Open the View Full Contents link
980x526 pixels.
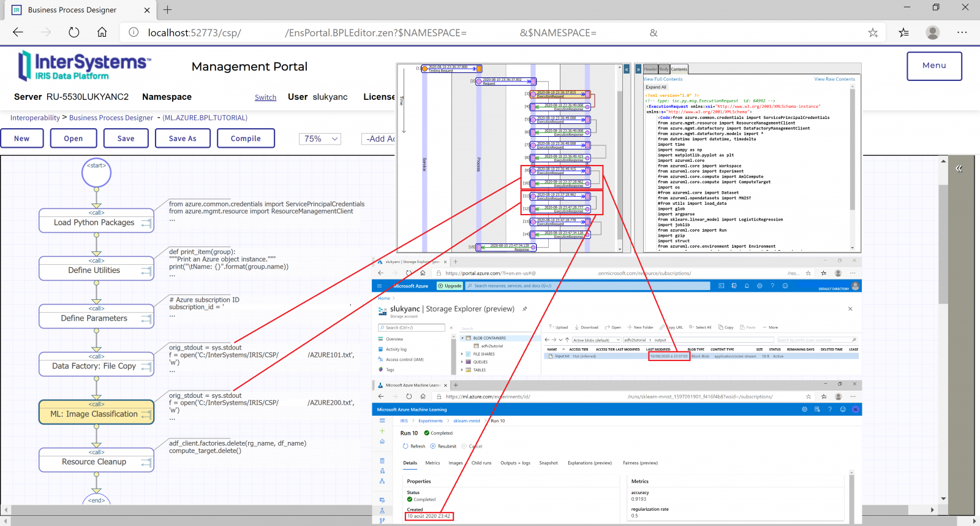[x=663, y=79]
